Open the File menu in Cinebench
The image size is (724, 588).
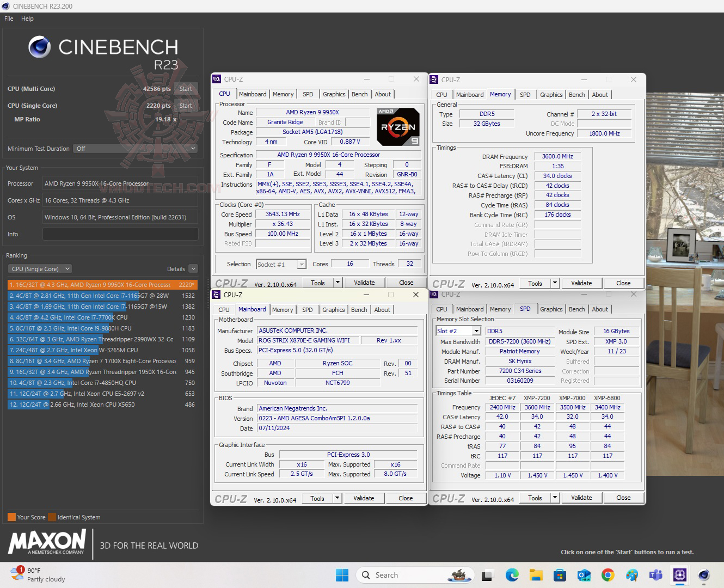pyautogui.click(x=8, y=18)
